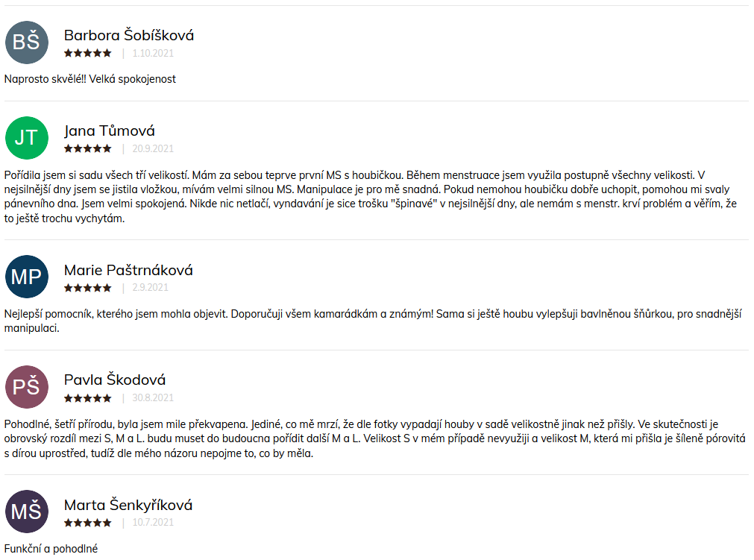Screen dimensions: 754x560
Task: Select reviewer name Barbora Šobíšková
Action: pyautogui.click(x=129, y=35)
